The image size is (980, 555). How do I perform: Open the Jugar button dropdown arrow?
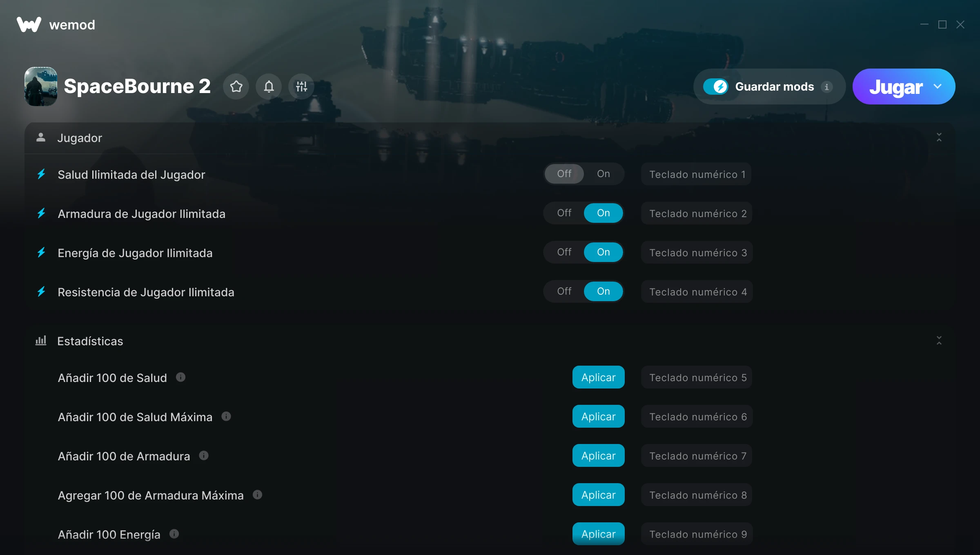click(x=938, y=87)
